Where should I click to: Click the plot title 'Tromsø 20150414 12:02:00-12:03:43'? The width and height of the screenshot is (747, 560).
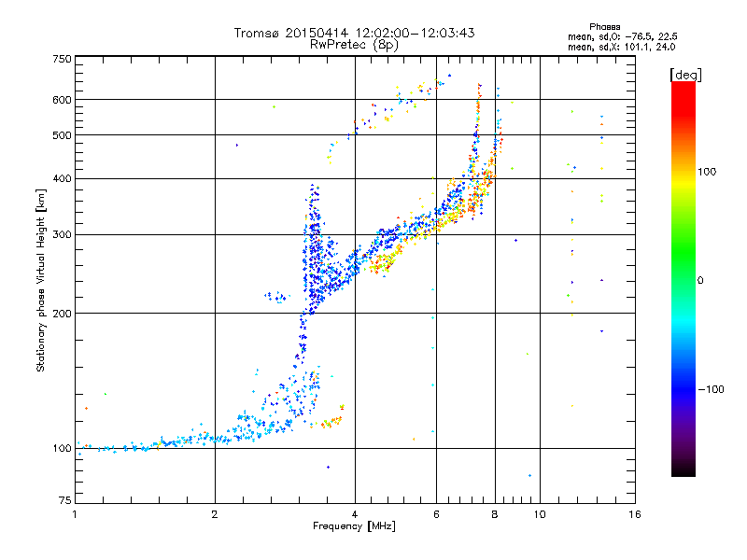(x=354, y=33)
